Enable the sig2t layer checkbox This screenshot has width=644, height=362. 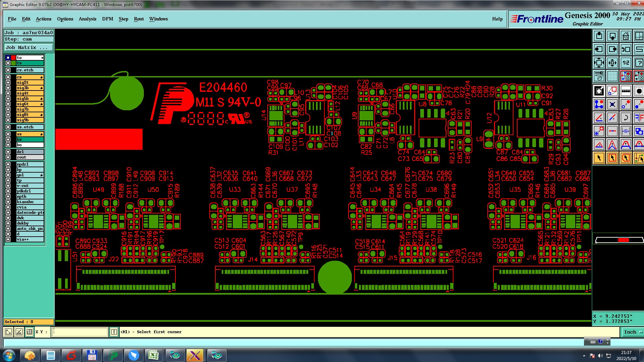tap(8, 82)
